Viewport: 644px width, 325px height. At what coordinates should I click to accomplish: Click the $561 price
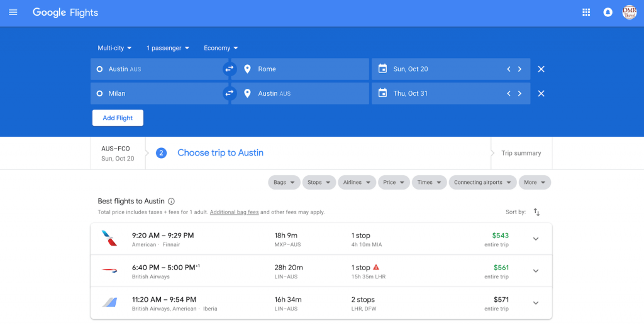pos(501,268)
